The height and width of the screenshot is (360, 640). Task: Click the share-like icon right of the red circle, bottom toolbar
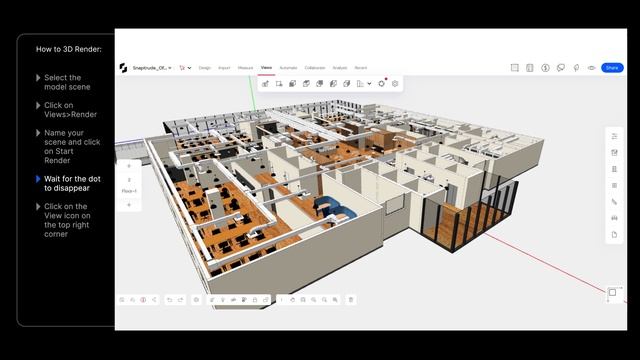154,300
